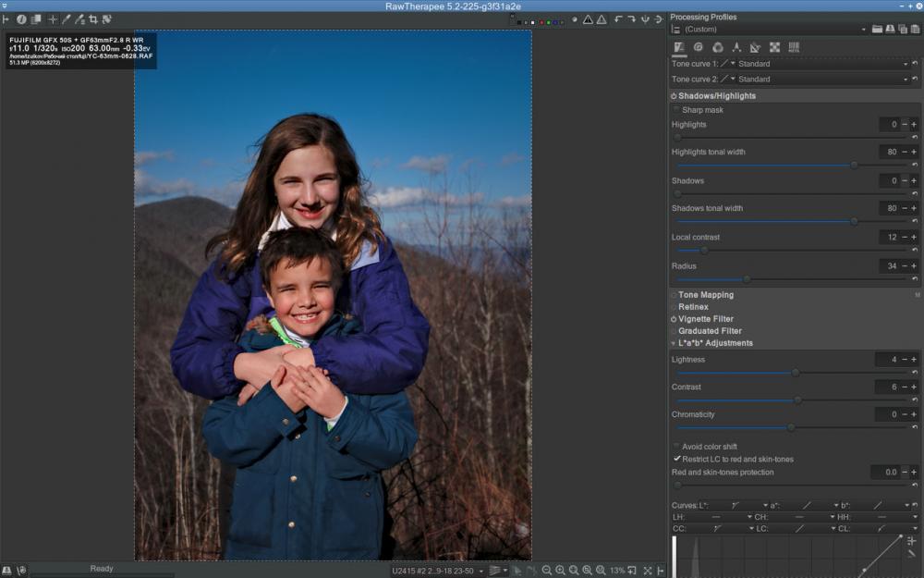924x578 pixels.
Task: Switch to the Color tools tab
Action: (718, 47)
